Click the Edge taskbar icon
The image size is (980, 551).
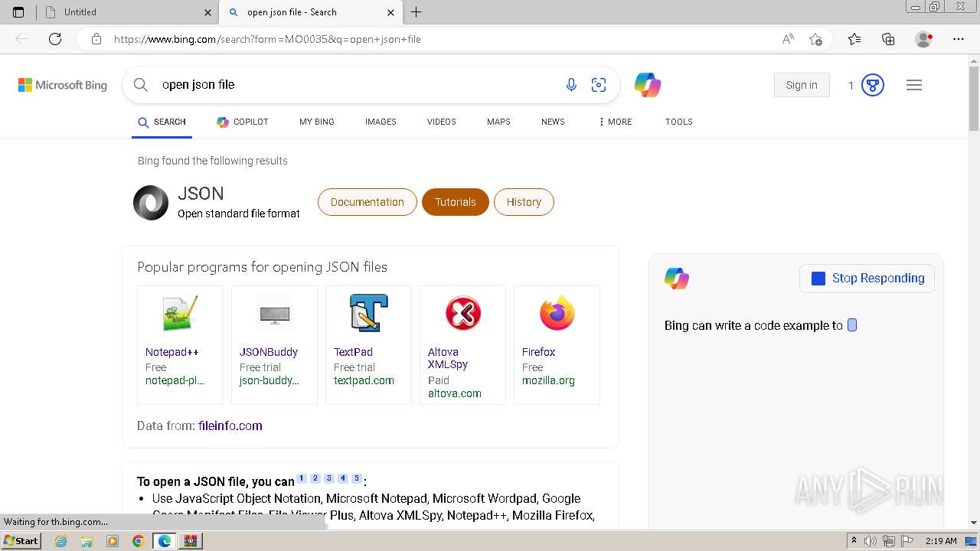point(165,541)
